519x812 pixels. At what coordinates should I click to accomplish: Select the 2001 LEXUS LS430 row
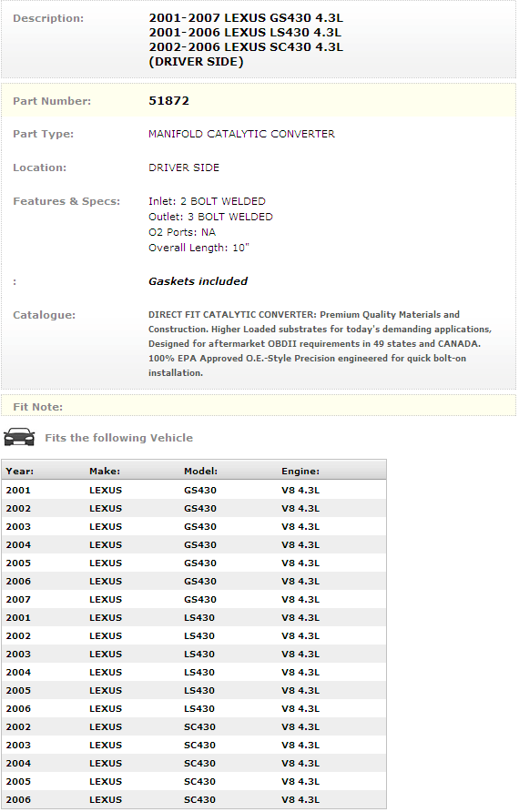coord(194,617)
